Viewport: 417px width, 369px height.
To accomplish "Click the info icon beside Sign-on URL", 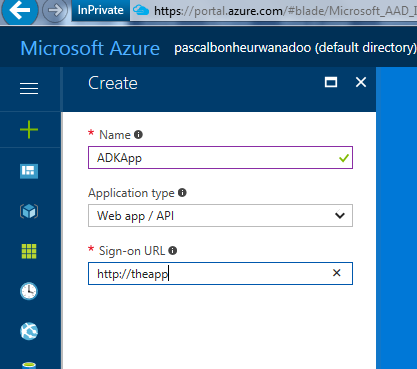I will [173, 250].
